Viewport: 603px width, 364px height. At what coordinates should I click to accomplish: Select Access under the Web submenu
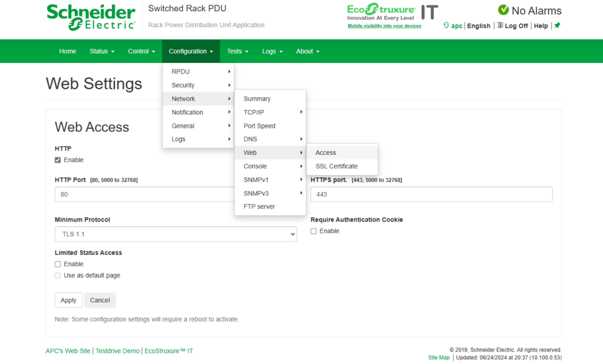click(325, 152)
